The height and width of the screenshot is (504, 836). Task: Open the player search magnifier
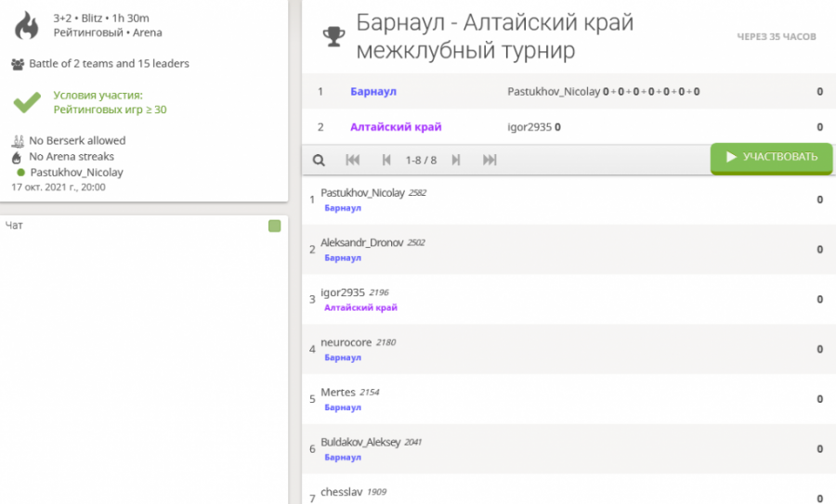click(319, 160)
